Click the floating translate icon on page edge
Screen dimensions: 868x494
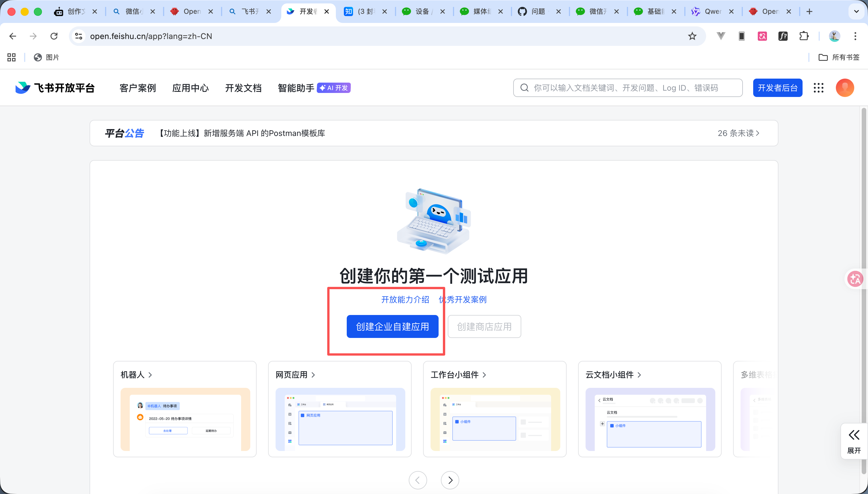[x=855, y=279]
